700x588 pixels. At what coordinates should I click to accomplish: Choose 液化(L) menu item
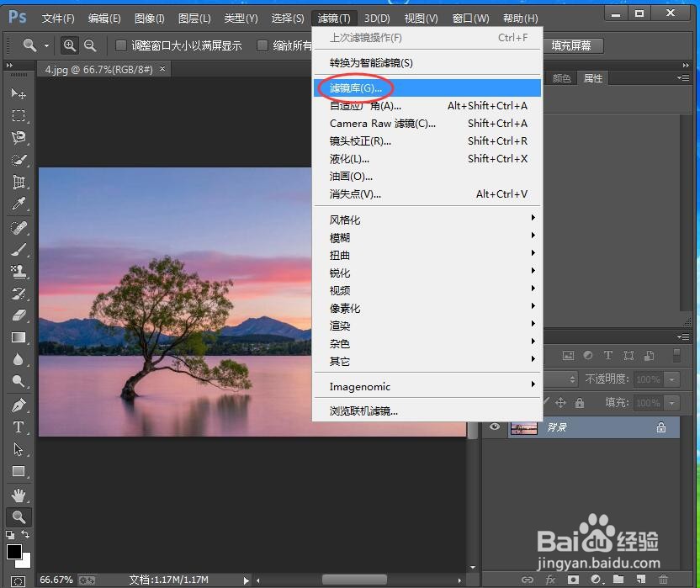tap(427, 158)
